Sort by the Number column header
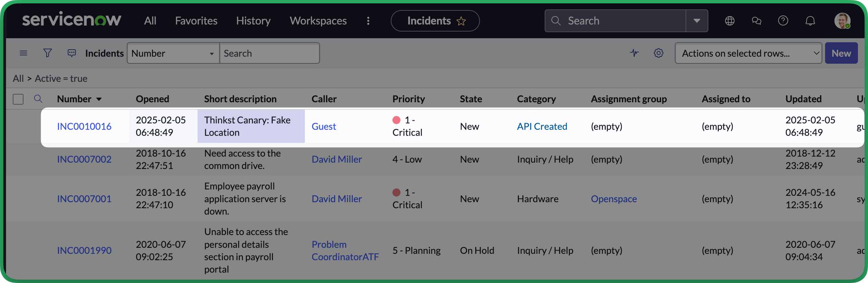 point(74,99)
